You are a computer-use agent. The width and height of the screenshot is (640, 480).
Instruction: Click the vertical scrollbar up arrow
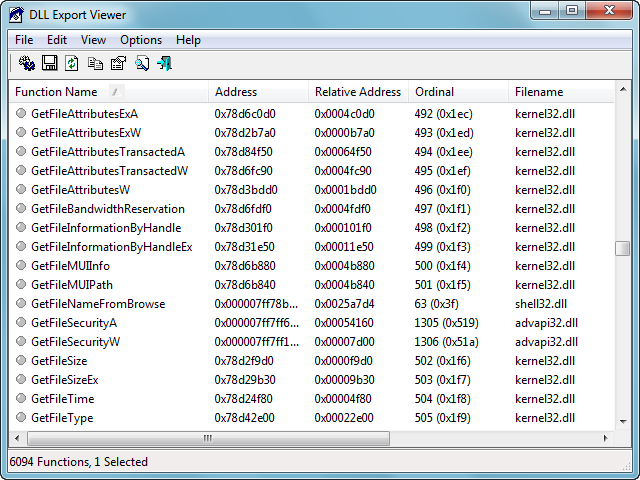pos(623,89)
